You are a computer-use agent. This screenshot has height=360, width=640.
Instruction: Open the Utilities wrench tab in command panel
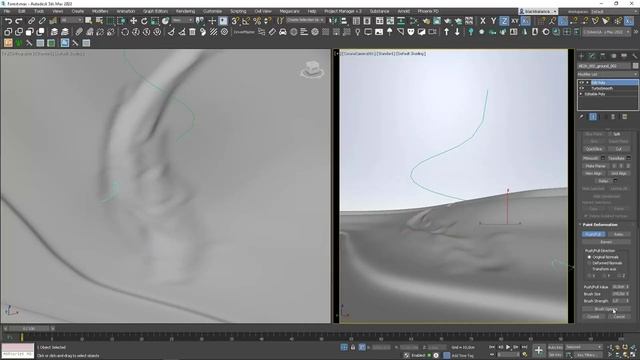click(634, 56)
